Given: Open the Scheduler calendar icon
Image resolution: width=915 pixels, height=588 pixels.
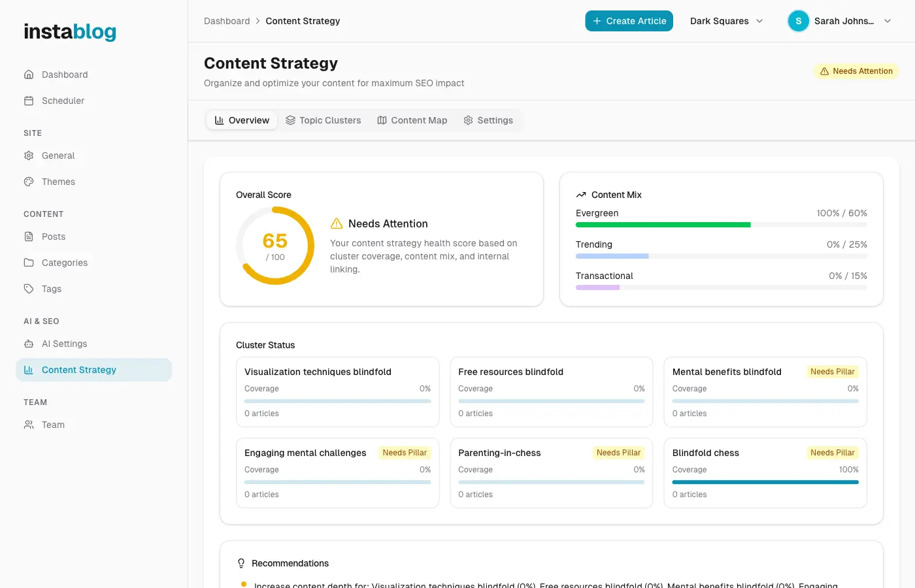Looking at the screenshot, I should click(29, 101).
